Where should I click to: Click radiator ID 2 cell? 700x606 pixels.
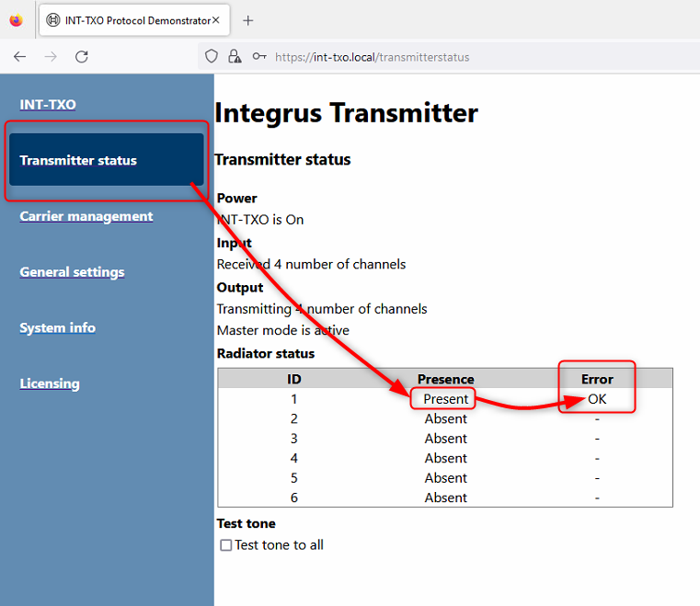[293, 418]
